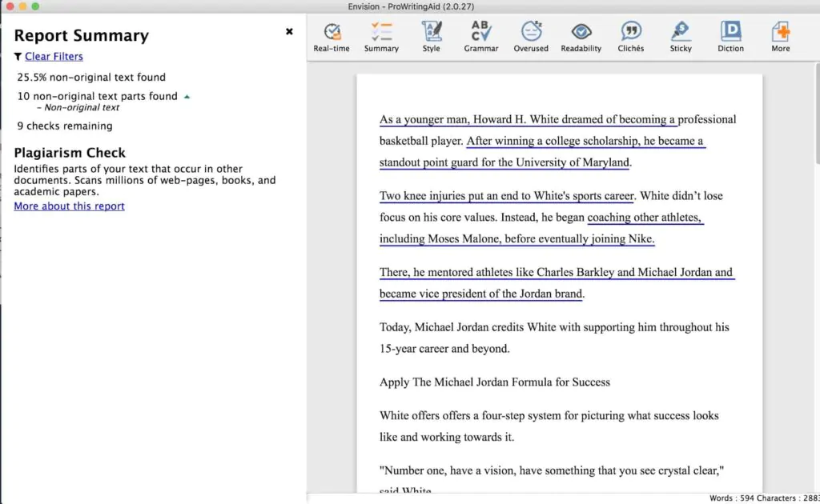Open the Sticky sentences report
The image size is (820, 504).
681,37
